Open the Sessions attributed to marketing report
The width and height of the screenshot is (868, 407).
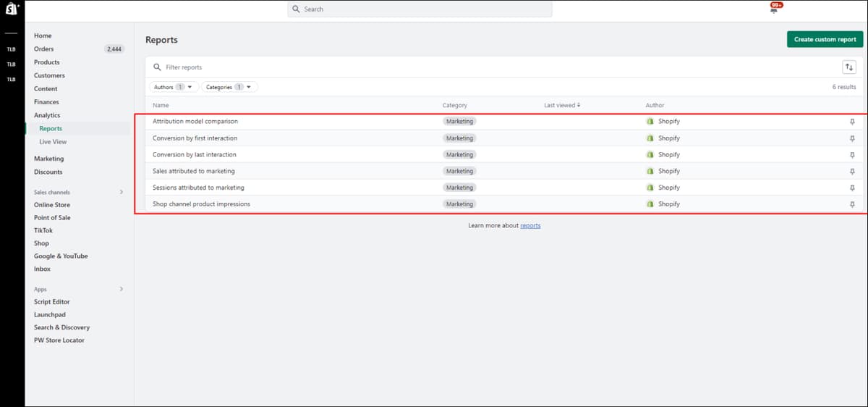[x=198, y=188]
